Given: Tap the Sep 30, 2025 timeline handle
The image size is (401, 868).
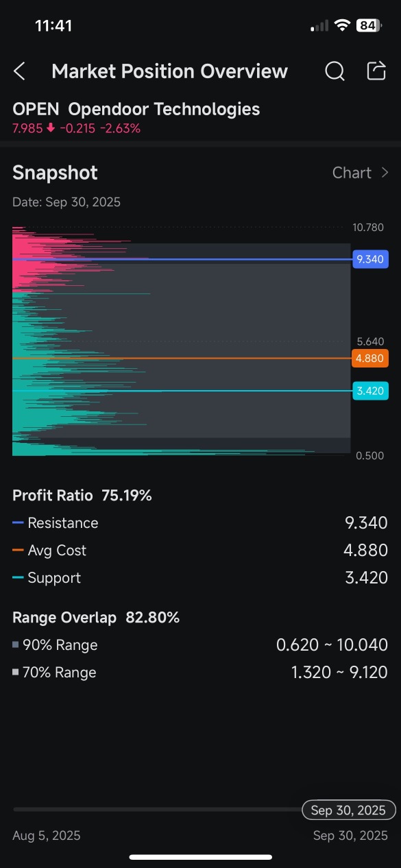Looking at the screenshot, I should pyautogui.click(x=348, y=810).
